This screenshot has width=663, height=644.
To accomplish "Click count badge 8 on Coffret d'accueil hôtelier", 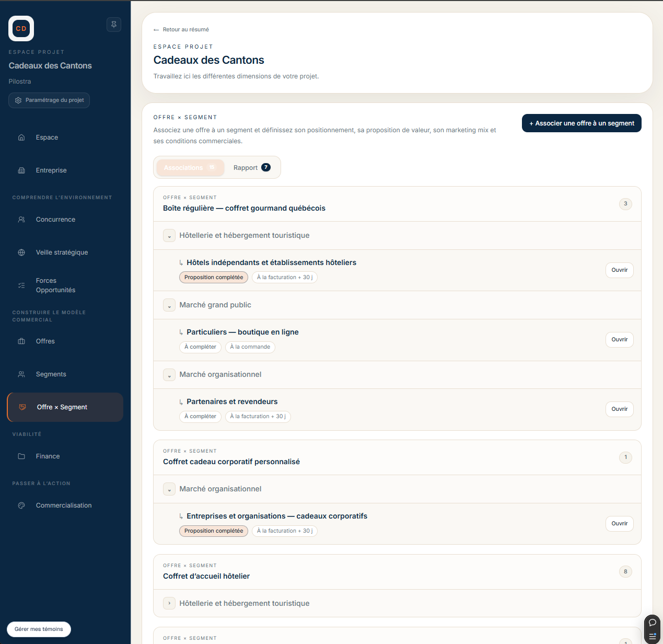I will point(625,572).
